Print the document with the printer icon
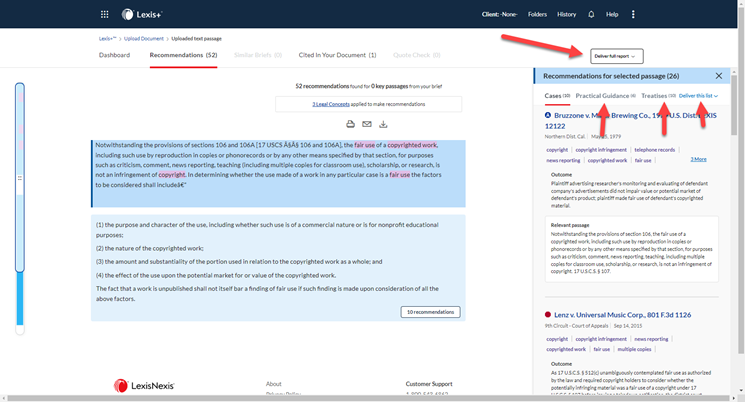The image size is (745, 402). [350, 124]
